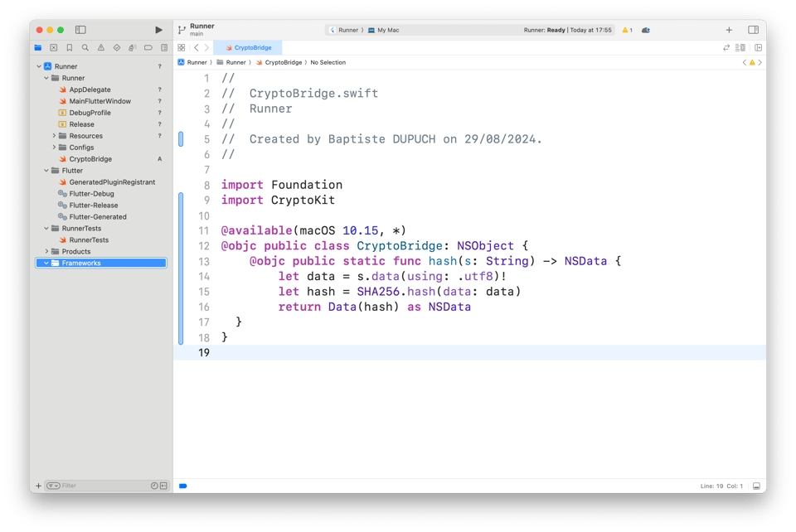796x532 pixels.
Task: Expand the Products folder
Action: point(46,252)
